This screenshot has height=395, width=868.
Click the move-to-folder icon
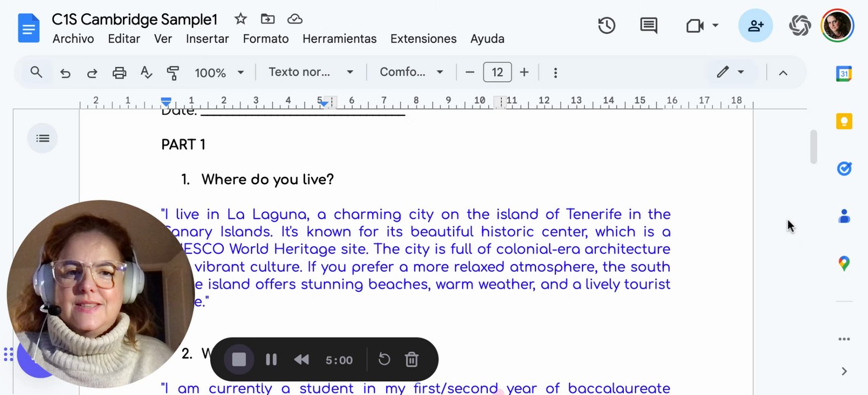tap(268, 19)
